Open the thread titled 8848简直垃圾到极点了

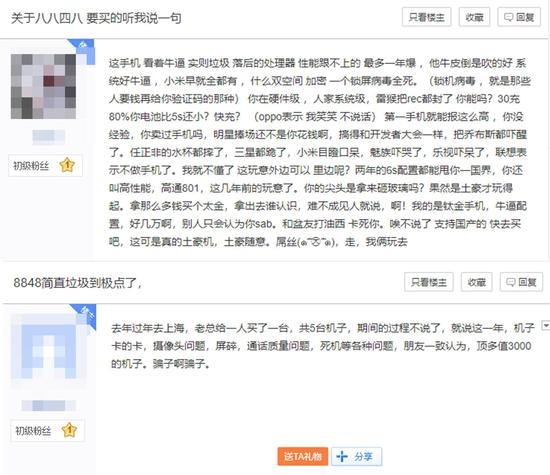pyautogui.click(x=78, y=282)
